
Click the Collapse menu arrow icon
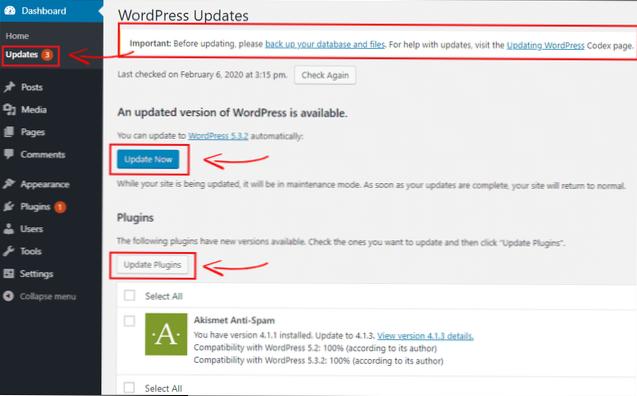[9, 296]
